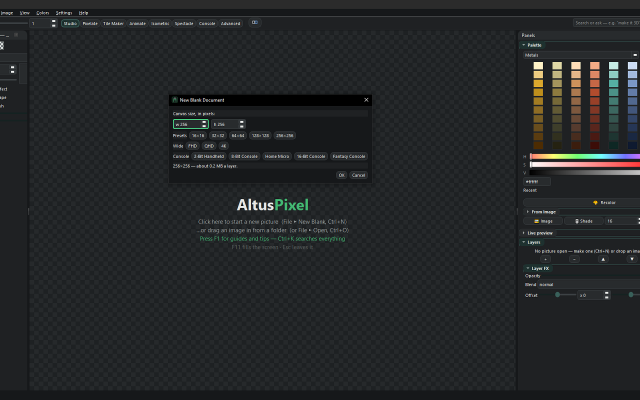Increase Offset x with the up stepper
The image size is (640, 400).
607,293
